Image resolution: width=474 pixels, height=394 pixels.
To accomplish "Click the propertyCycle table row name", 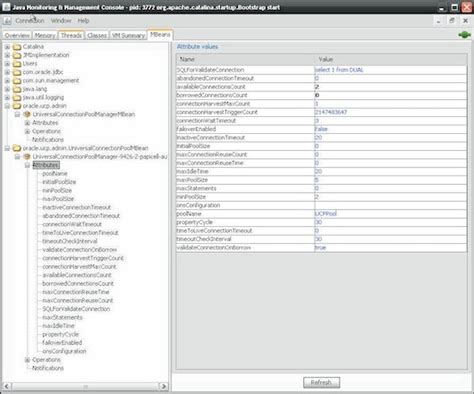I will pos(195,222).
